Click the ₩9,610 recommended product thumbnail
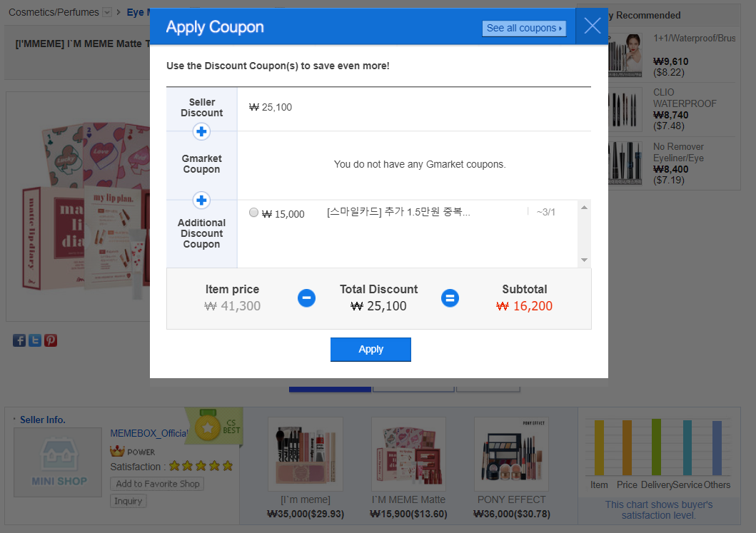756x533 pixels. point(625,55)
